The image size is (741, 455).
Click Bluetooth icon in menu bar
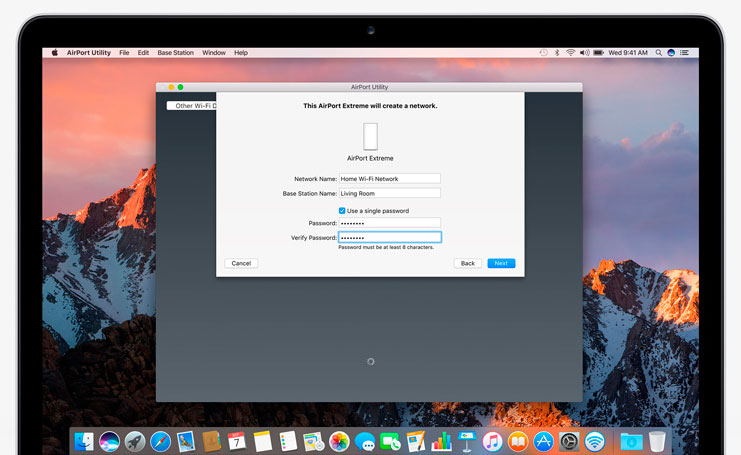[557, 52]
